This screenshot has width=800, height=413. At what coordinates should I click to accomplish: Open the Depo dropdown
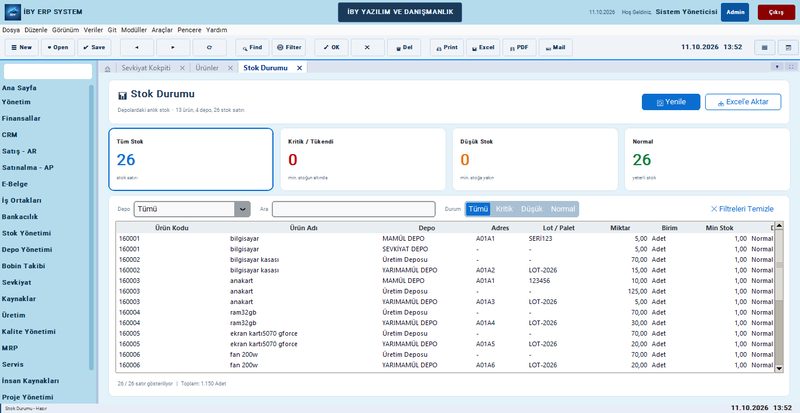[x=192, y=209]
